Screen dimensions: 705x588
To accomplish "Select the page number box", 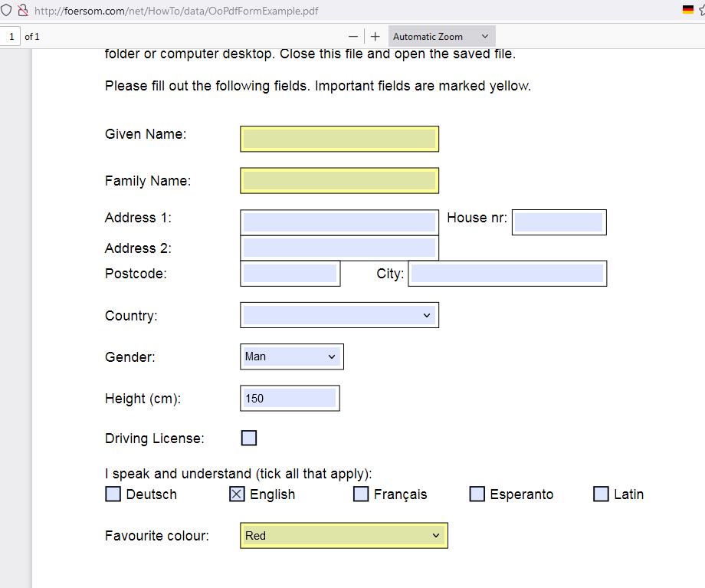I will [x=11, y=36].
